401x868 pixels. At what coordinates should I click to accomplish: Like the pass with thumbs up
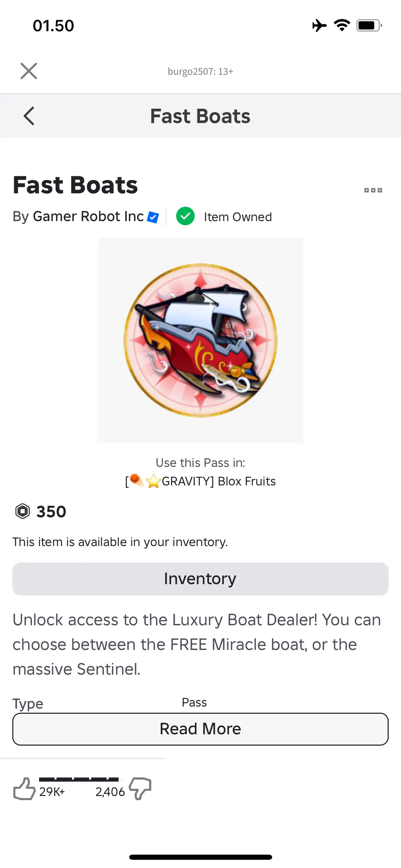24,789
